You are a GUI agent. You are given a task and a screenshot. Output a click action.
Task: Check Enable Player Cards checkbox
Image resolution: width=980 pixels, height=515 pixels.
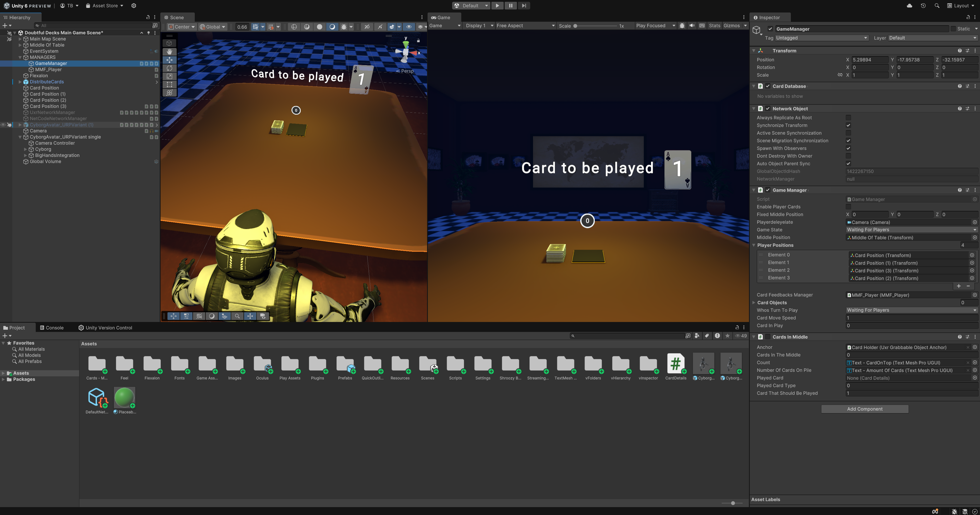[848, 207]
